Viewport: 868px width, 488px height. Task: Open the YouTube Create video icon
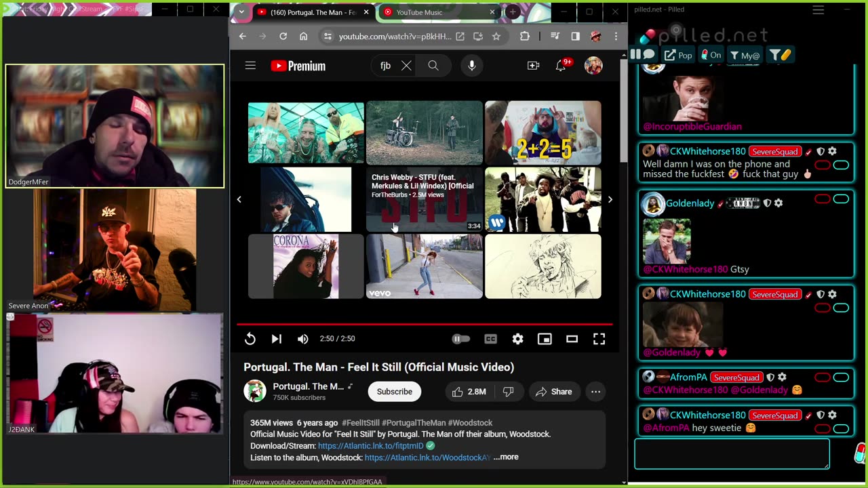[x=533, y=66]
